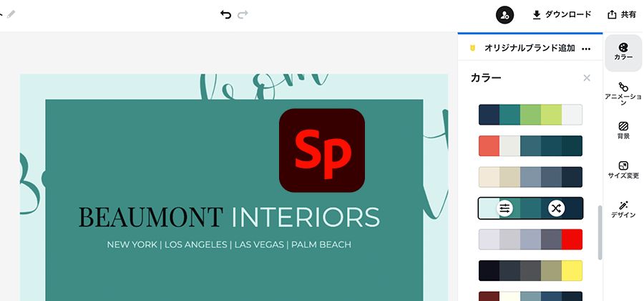
Task: Select the coral and dark teal palette
Action: click(x=530, y=146)
